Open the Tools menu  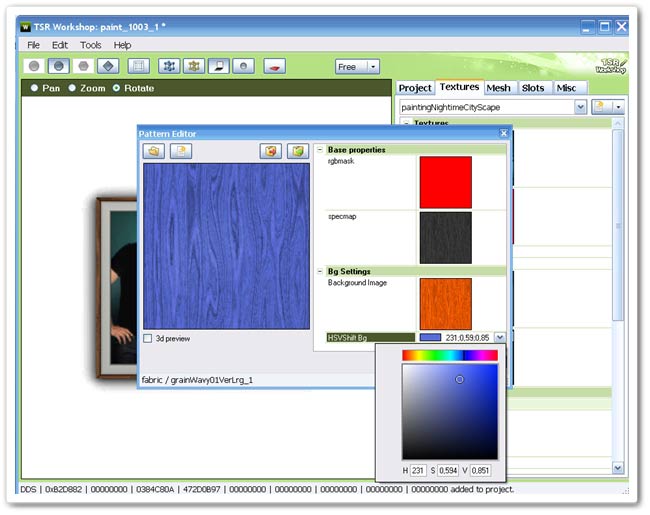[x=91, y=45]
